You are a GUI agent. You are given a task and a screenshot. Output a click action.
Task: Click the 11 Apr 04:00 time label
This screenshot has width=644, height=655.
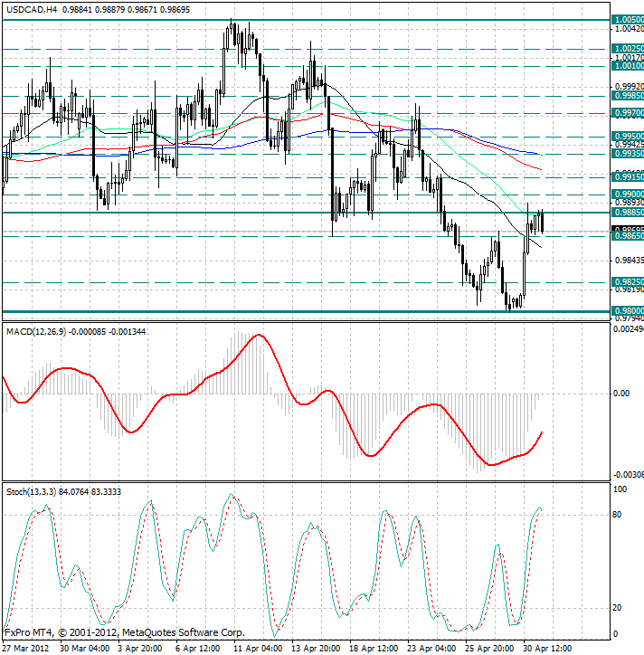coord(258,649)
